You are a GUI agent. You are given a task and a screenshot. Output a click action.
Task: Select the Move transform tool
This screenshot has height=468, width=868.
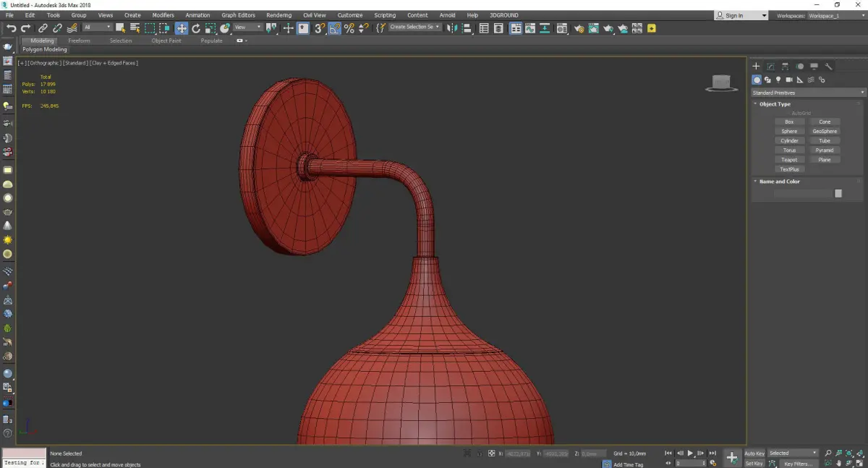pyautogui.click(x=181, y=28)
